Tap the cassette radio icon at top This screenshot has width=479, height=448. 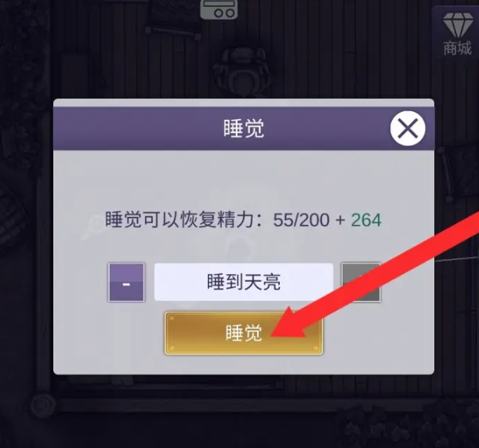[x=219, y=9]
